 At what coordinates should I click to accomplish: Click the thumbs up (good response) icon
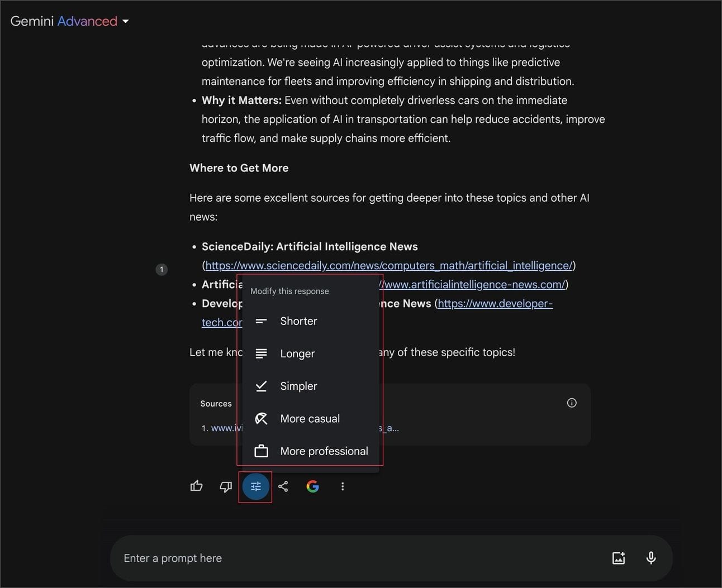point(196,486)
